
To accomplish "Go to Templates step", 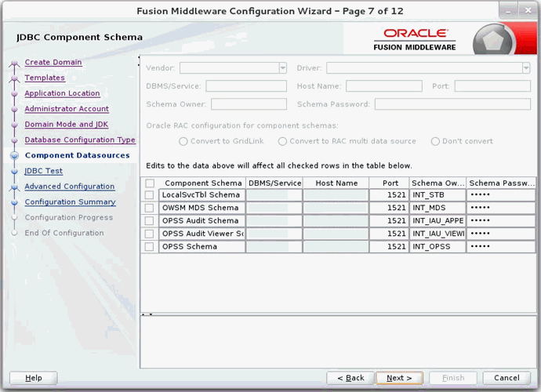I will [x=45, y=78].
